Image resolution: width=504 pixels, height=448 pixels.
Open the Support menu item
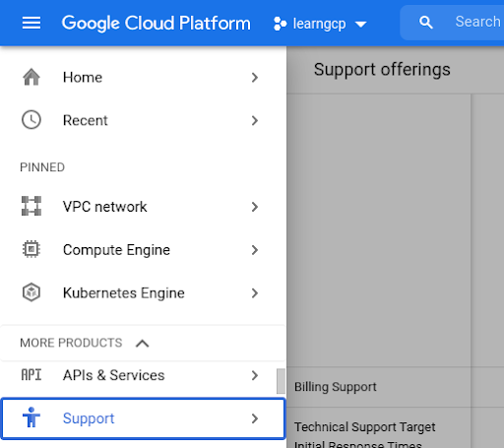click(x=143, y=418)
